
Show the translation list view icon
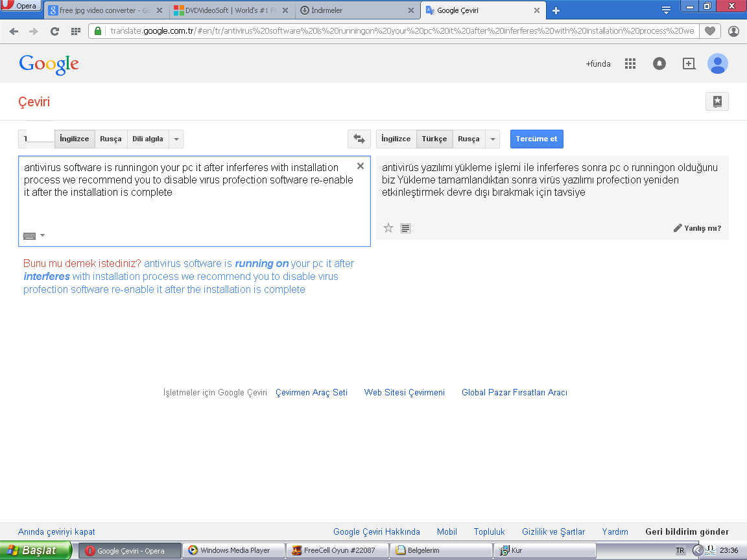coord(405,228)
